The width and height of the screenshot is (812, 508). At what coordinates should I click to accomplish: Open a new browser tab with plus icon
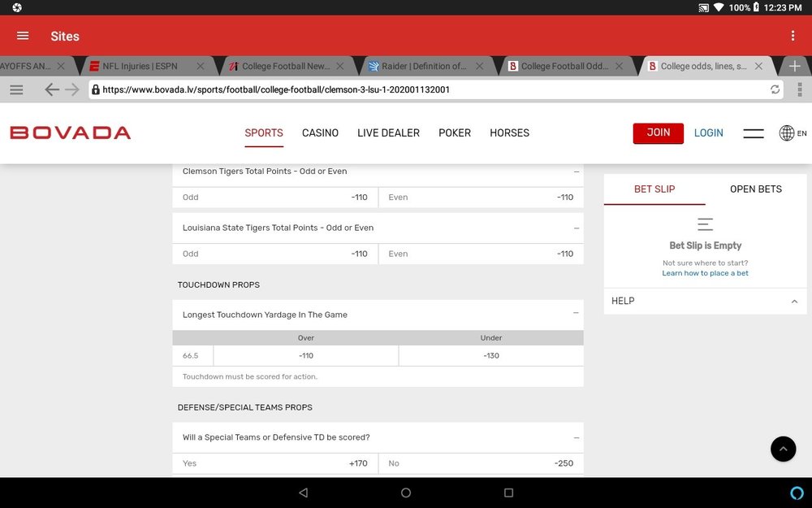click(x=794, y=67)
